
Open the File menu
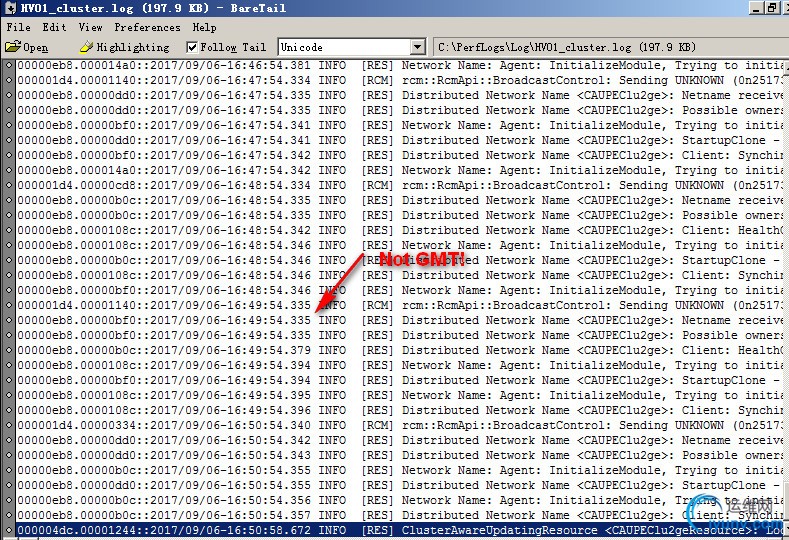tap(19, 27)
